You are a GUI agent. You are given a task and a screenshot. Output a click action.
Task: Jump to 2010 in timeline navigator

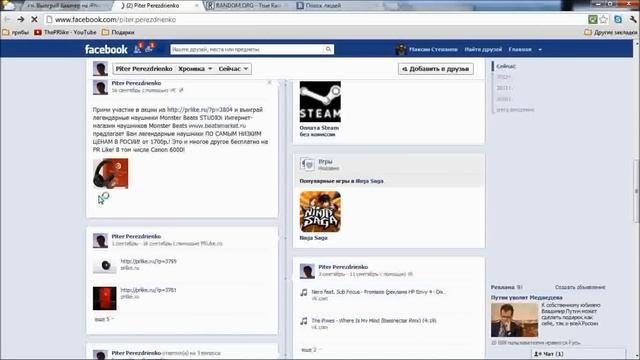click(x=503, y=99)
